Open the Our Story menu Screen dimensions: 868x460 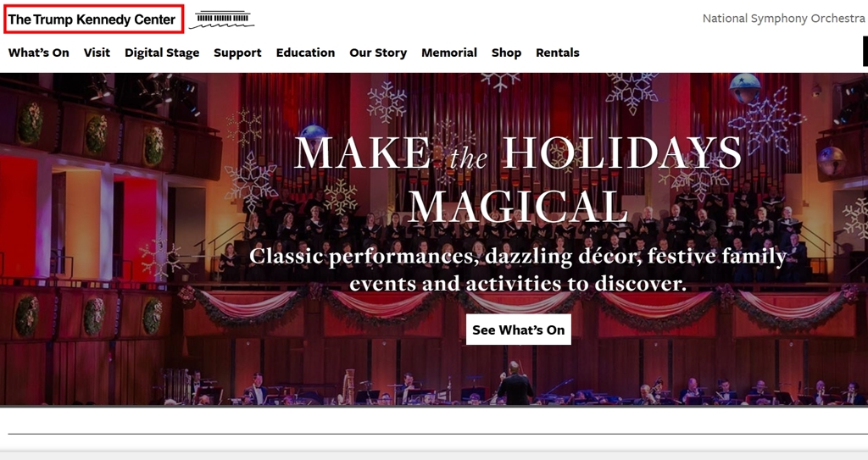click(378, 53)
